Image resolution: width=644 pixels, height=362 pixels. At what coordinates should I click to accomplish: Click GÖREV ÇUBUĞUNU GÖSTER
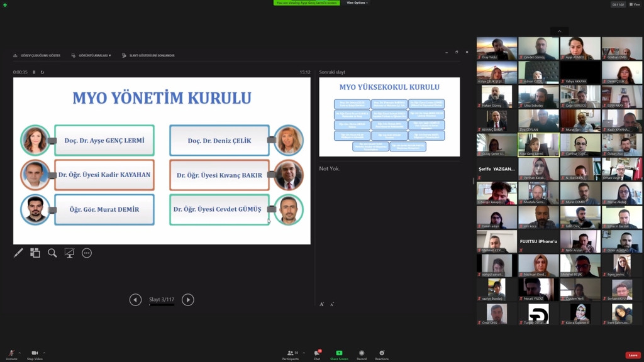coord(37,55)
